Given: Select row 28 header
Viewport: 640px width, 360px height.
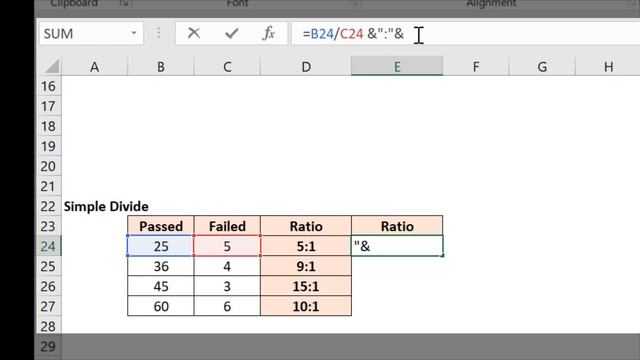Looking at the screenshot, I should coord(49,326).
